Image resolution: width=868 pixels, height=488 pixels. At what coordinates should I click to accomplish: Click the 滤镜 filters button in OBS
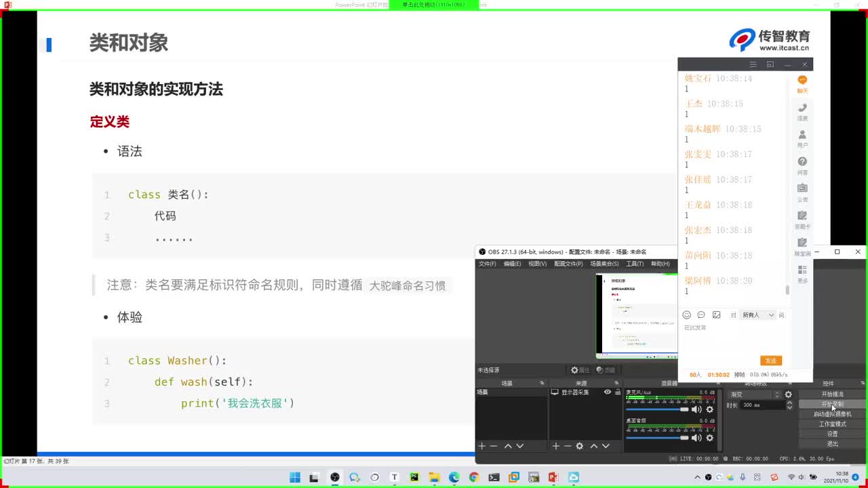tap(606, 370)
